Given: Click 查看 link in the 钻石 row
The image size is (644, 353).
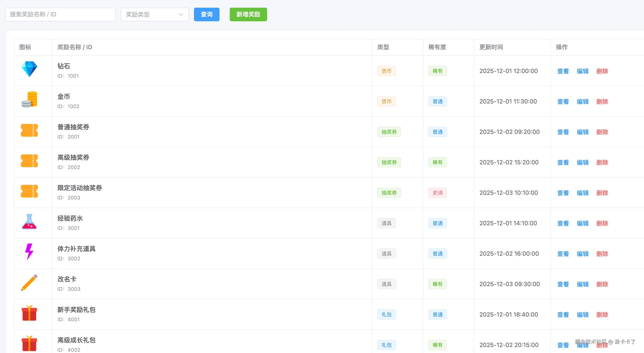Looking at the screenshot, I should click(563, 71).
